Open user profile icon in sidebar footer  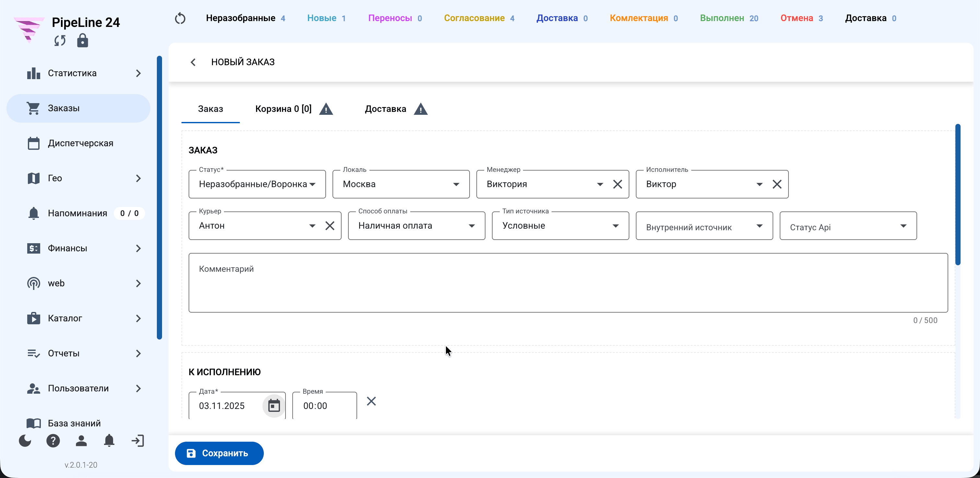coord(81,441)
